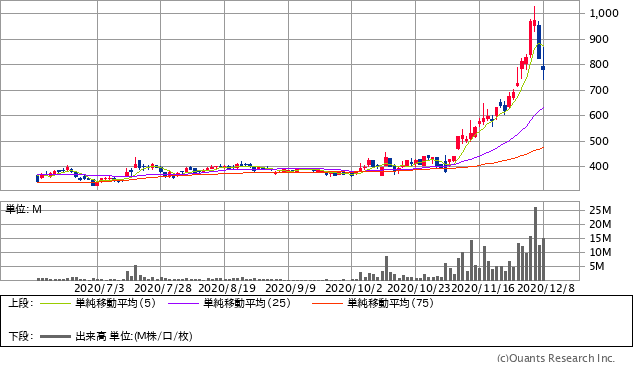Click the 2020/12/8 date label
Viewport: 633px width, 374px height.
pyautogui.click(x=546, y=288)
